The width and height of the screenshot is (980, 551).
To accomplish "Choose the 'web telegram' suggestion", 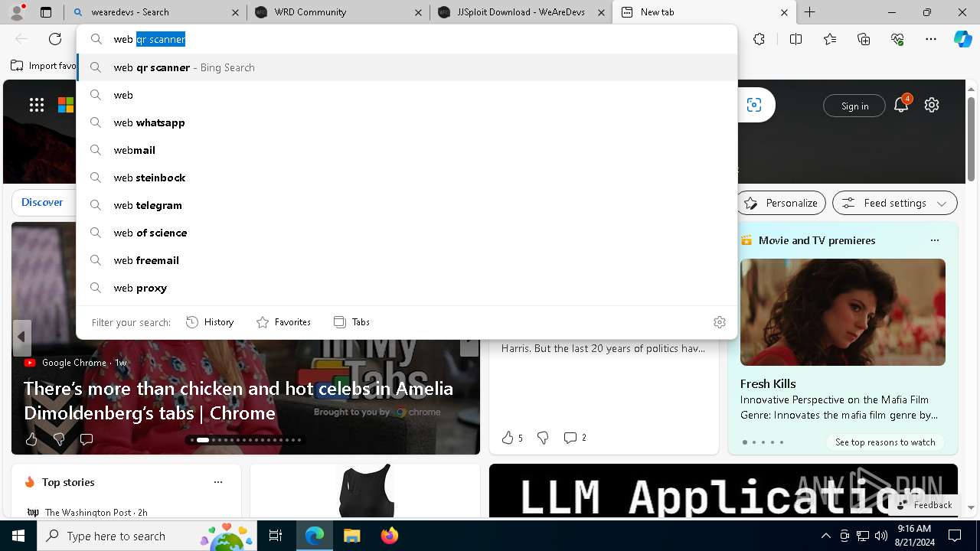I will pos(407,205).
